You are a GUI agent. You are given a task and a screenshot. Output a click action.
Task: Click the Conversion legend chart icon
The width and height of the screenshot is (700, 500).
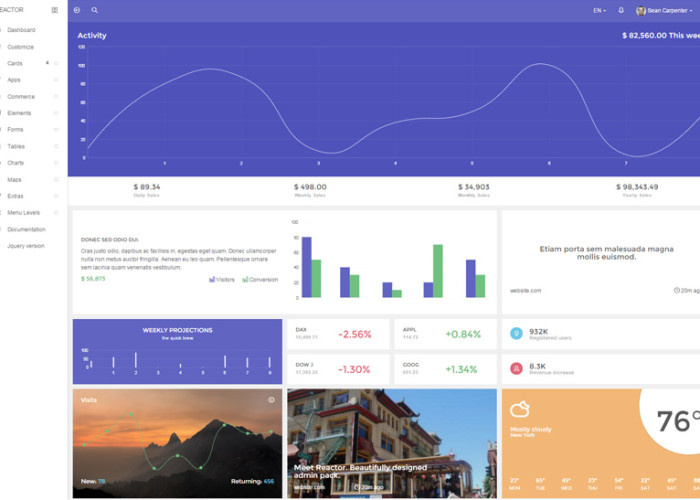(x=245, y=279)
